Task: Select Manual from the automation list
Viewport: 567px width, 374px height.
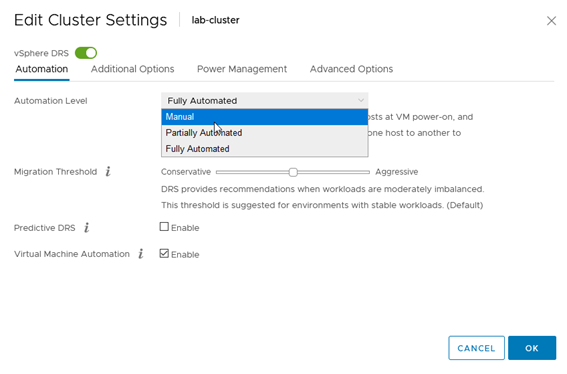Action: click(265, 117)
